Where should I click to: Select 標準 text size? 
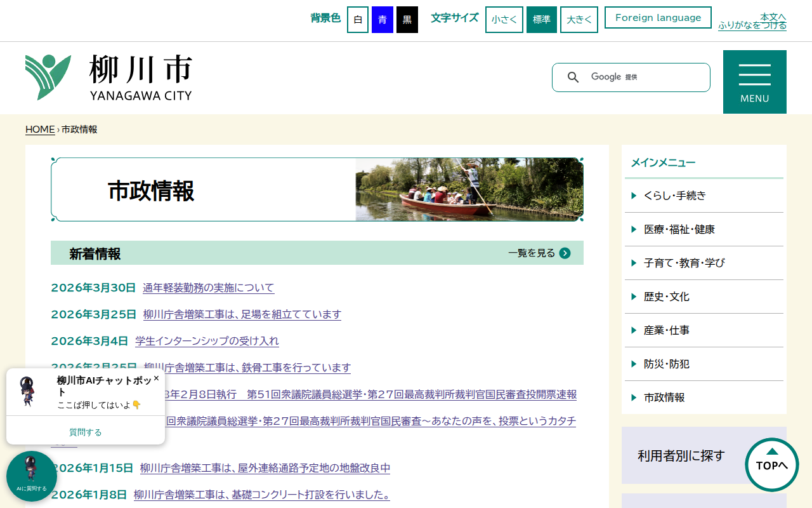[542, 20]
